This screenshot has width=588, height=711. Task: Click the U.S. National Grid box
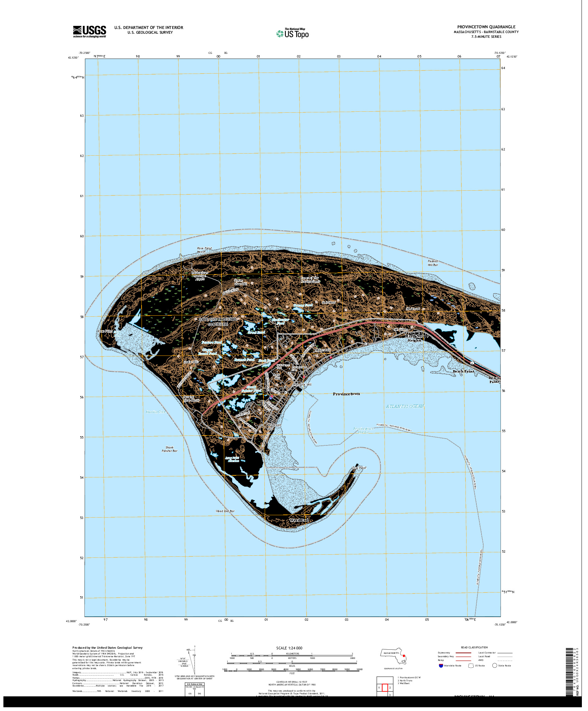click(x=195, y=689)
